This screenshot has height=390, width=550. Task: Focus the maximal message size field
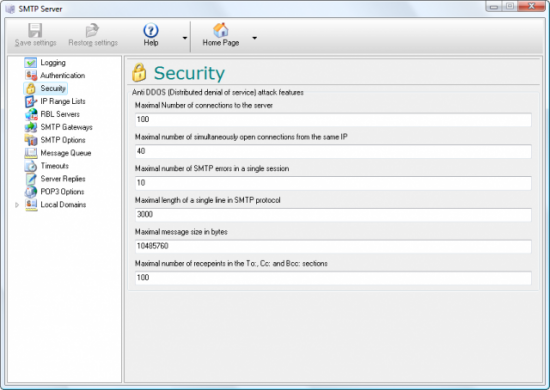tap(333, 246)
